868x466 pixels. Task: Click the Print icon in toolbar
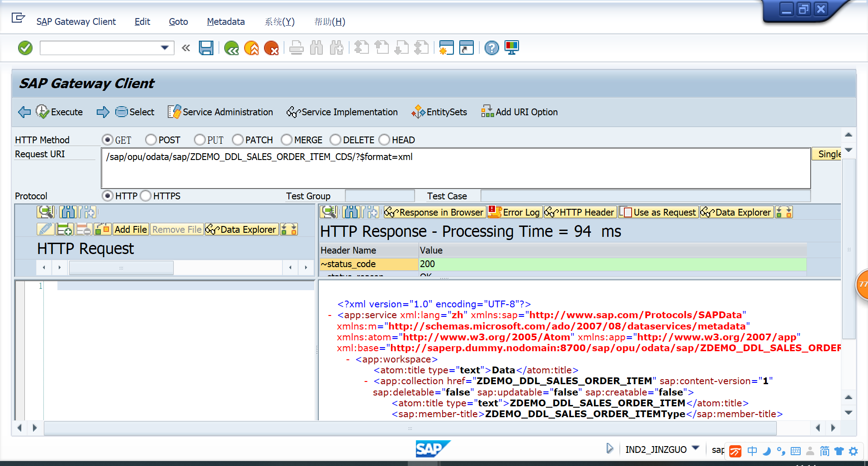(x=297, y=47)
